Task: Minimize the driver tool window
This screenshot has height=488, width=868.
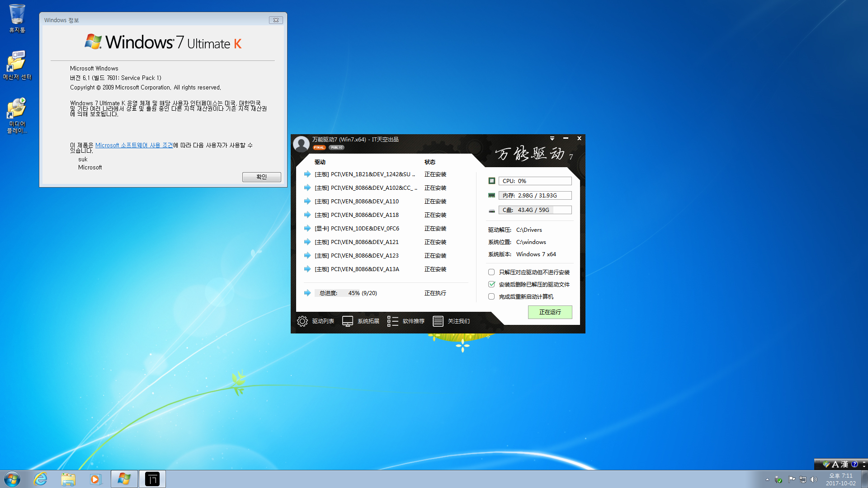Action: click(566, 139)
